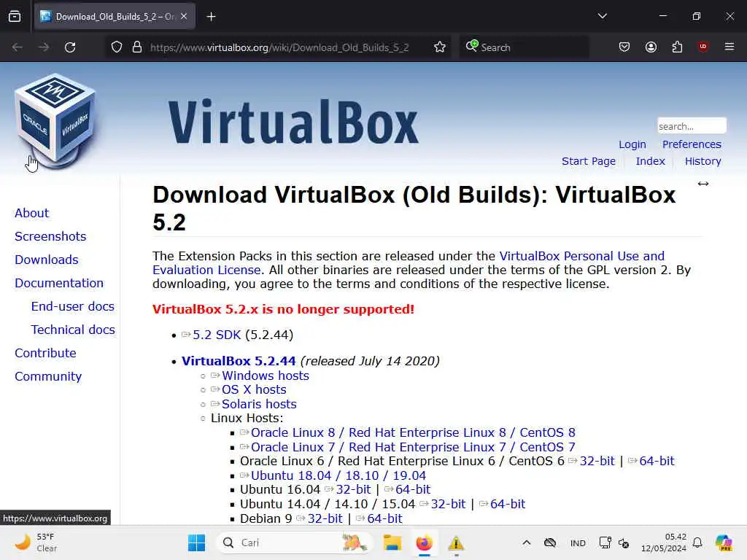
Task: Toggle page width with double-arrow icon
Action: click(703, 184)
